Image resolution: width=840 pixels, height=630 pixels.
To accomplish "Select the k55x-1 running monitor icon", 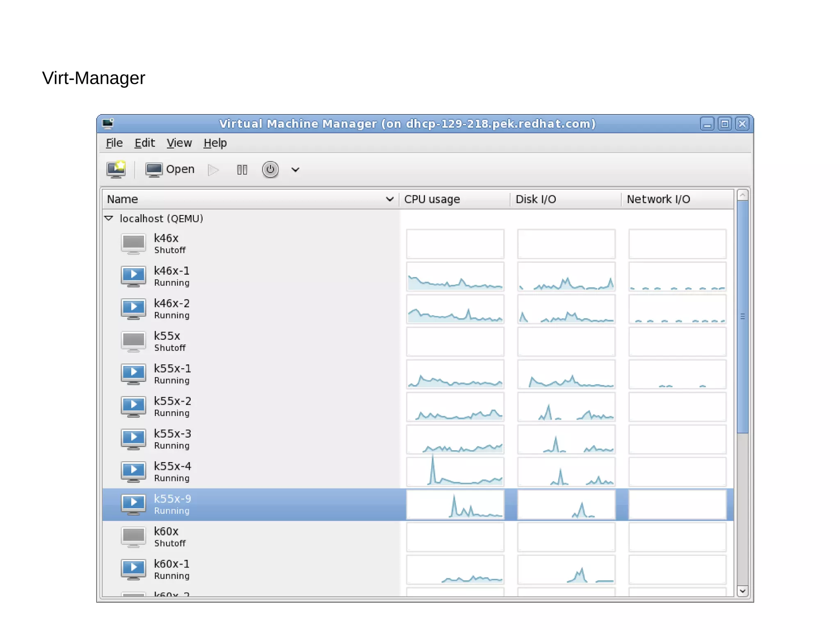I will 133,374.
